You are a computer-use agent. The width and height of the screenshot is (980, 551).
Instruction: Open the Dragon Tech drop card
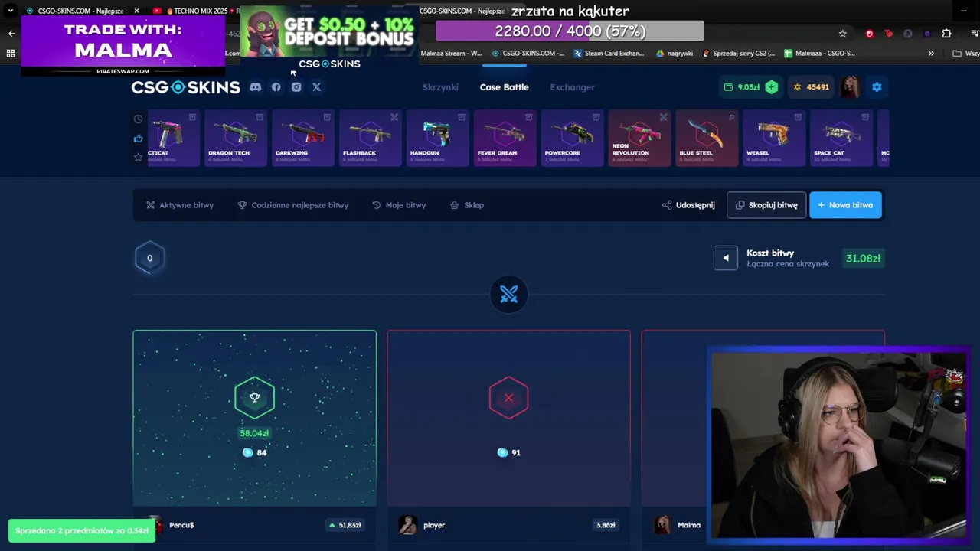coord(235,138)
